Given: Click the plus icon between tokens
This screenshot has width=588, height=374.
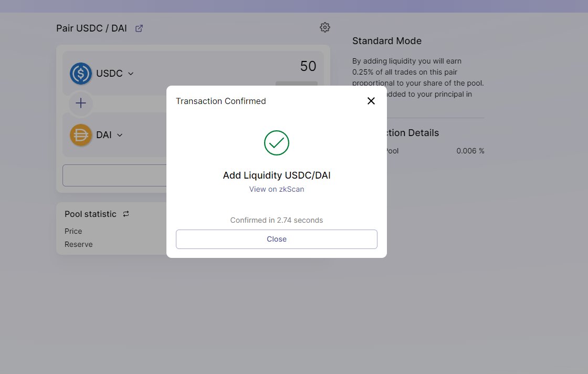Looking at the screenshot, I should pyautogui.click(x=81, y=103).
